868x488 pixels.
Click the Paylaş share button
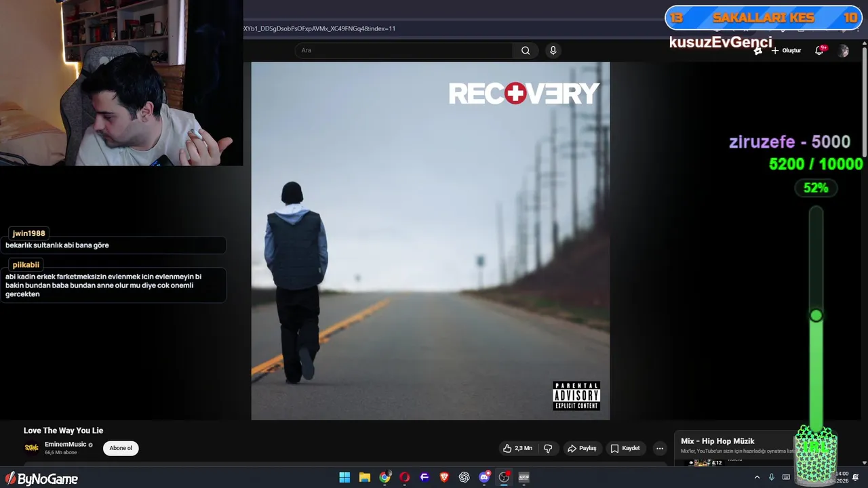[x=582, y=448]
